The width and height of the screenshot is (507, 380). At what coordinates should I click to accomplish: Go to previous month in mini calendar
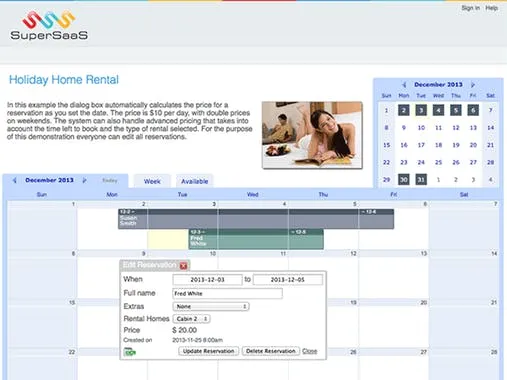pyautogui.click(x=404, y=85)
